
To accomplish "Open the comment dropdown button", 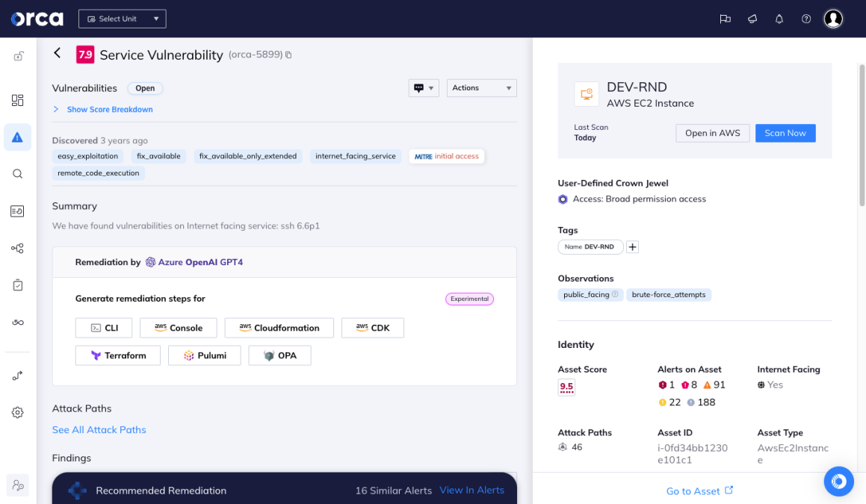I will [424, 88].
